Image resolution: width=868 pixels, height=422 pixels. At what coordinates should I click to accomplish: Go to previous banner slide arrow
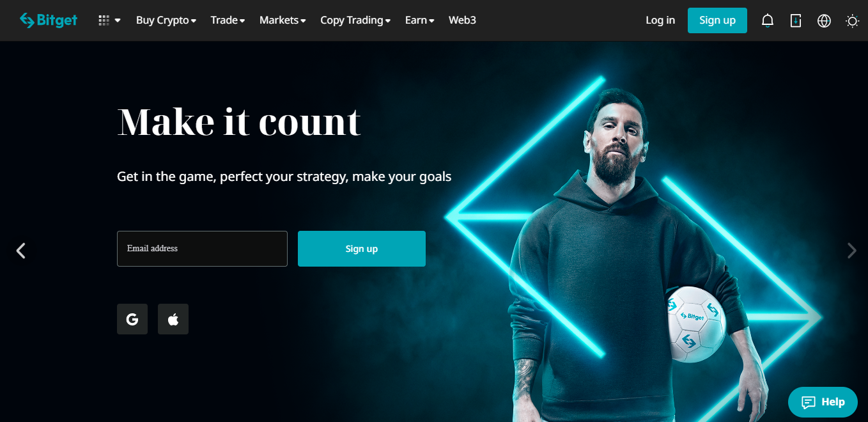point(21,251)
